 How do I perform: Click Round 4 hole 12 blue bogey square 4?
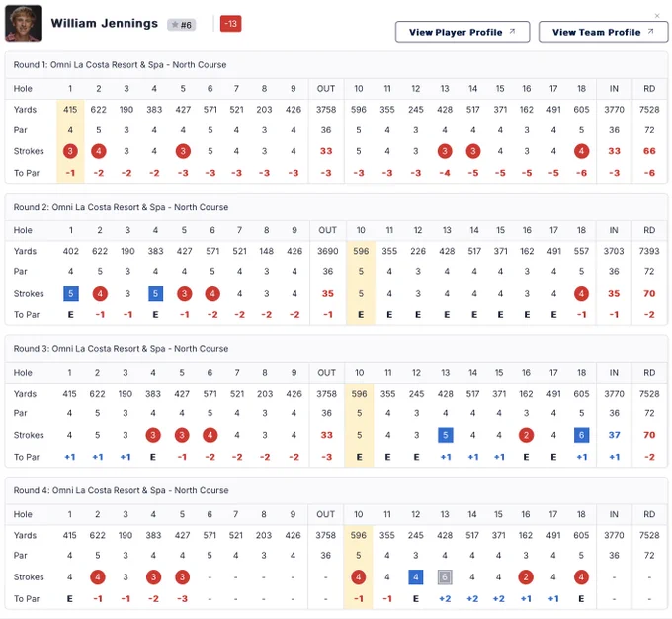pyautogui.click(x=416, y=577)
